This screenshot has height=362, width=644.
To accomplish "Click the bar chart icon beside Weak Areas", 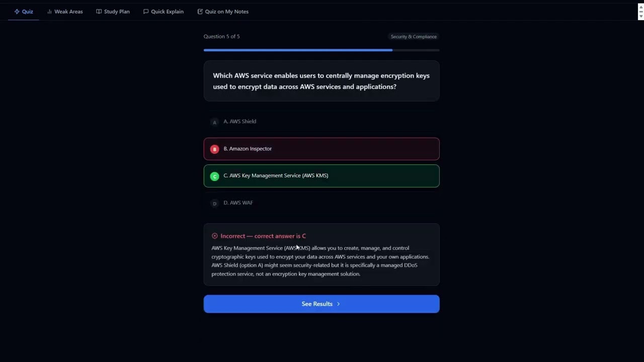I will point(50,11).
